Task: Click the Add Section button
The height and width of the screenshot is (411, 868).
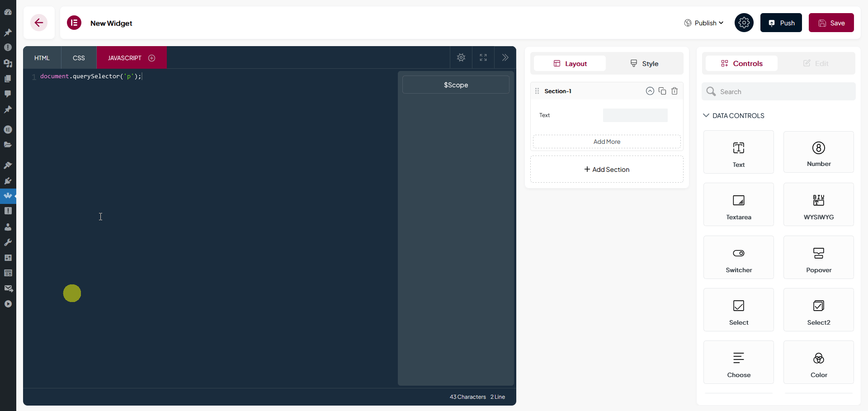Action: 607,169
